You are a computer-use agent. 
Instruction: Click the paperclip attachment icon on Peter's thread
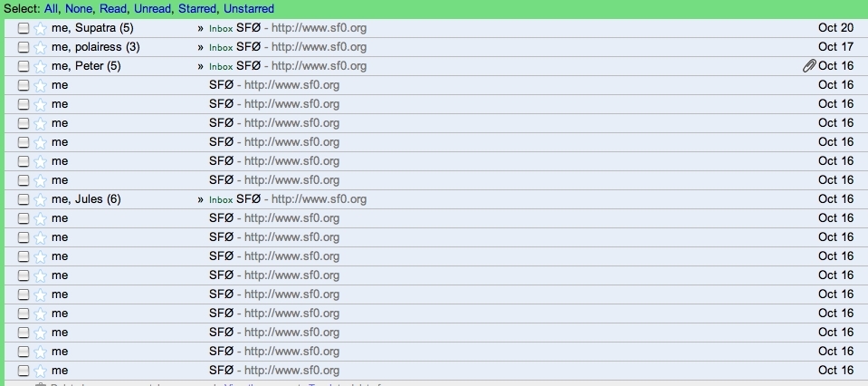pyautogui.click(x=809, y=66)
